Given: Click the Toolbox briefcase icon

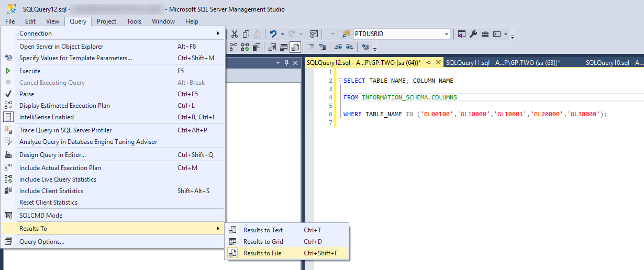Looking at the screenshot, I should [485, 34].
